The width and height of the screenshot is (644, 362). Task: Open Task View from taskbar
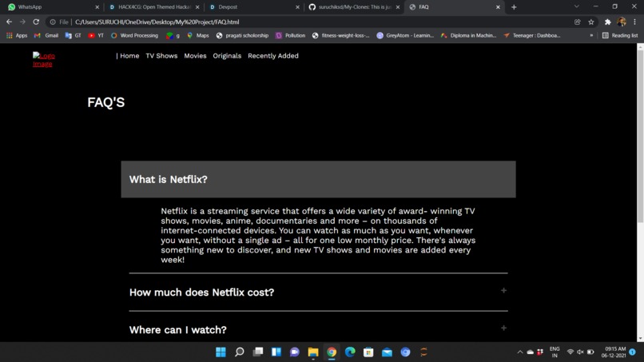coord(257,352)
